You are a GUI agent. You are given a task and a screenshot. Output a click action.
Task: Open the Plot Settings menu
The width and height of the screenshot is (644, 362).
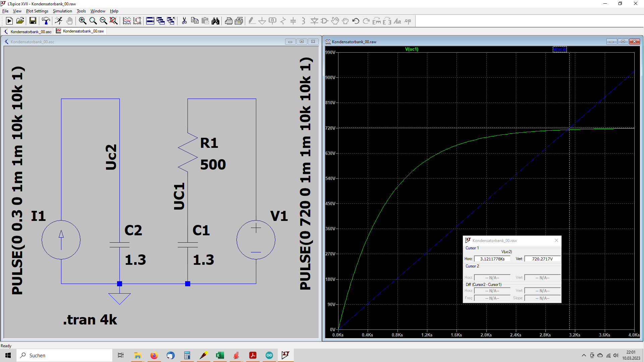tap(37, 11)
